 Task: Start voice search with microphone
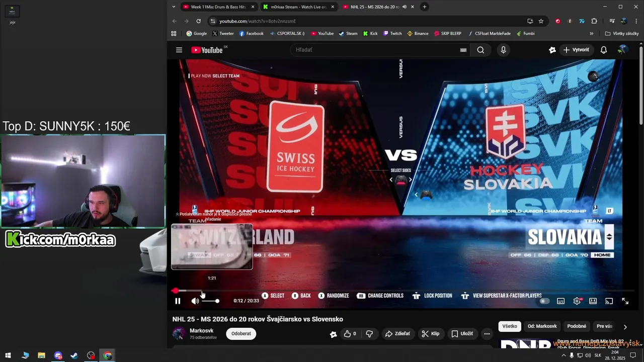pyautogui.click(x=503, y=50)
